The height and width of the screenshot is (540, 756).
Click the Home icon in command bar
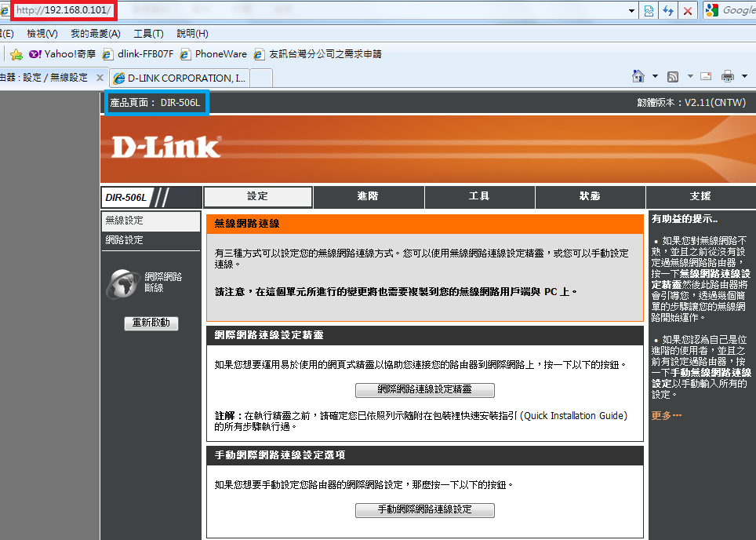click(x=638, y=76)
